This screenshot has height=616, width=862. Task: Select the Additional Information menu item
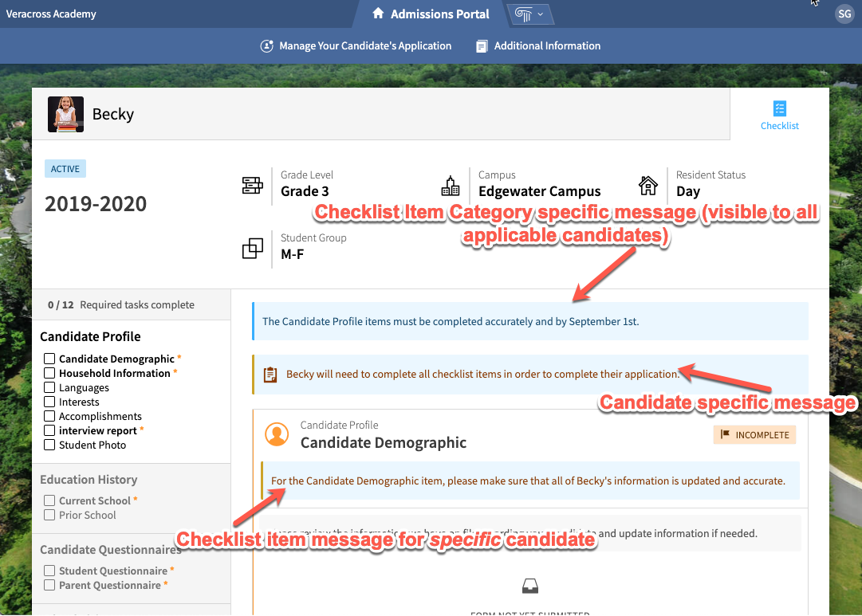point(546,45)
